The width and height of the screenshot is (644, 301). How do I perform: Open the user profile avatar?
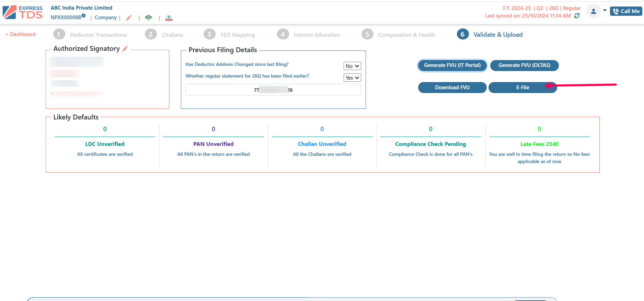(594, 11)
